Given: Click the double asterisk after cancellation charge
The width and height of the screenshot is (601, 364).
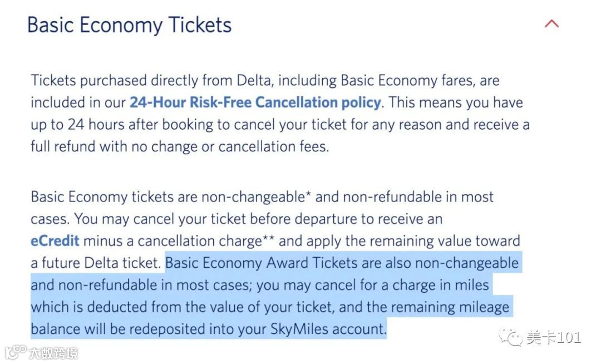Looking at the screenshot, I should pos(269,239).
